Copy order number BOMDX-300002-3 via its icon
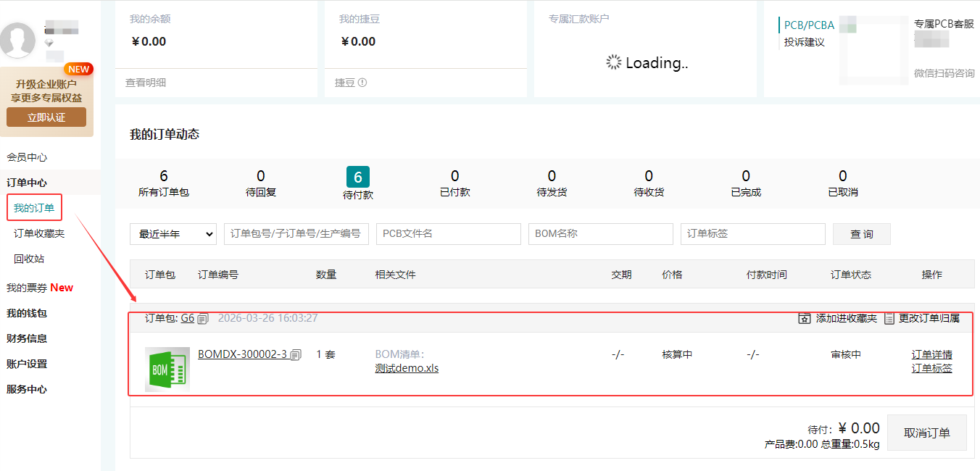This screenshot has height=471, width=980. [296, 355]
